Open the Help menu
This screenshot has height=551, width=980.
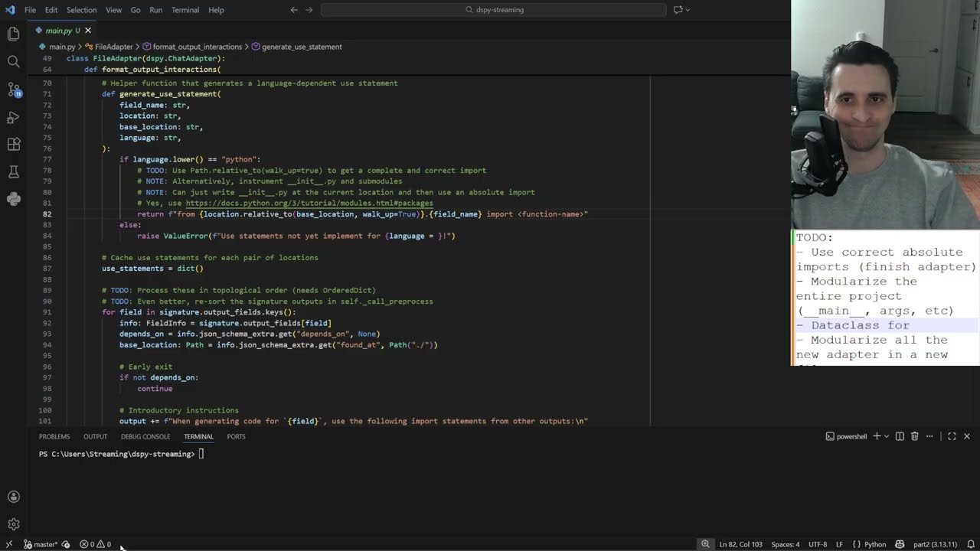point(216,10)
